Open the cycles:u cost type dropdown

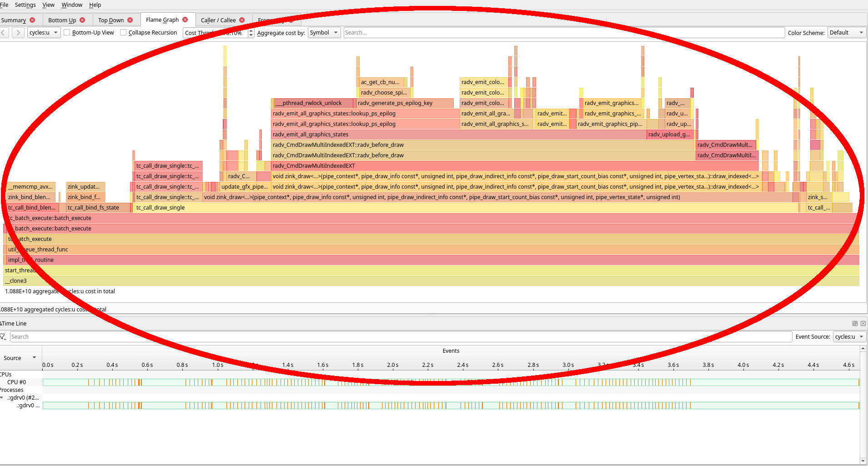[x=44, y=33]
